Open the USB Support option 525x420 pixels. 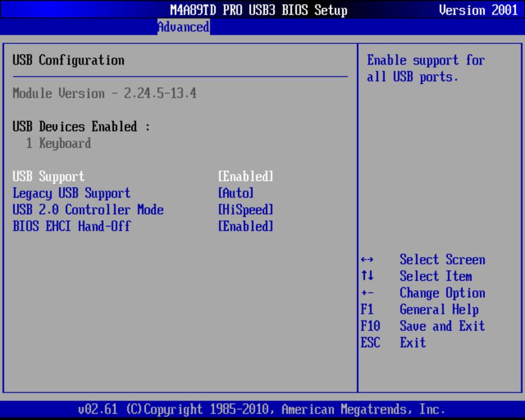(x=48, y=176)
